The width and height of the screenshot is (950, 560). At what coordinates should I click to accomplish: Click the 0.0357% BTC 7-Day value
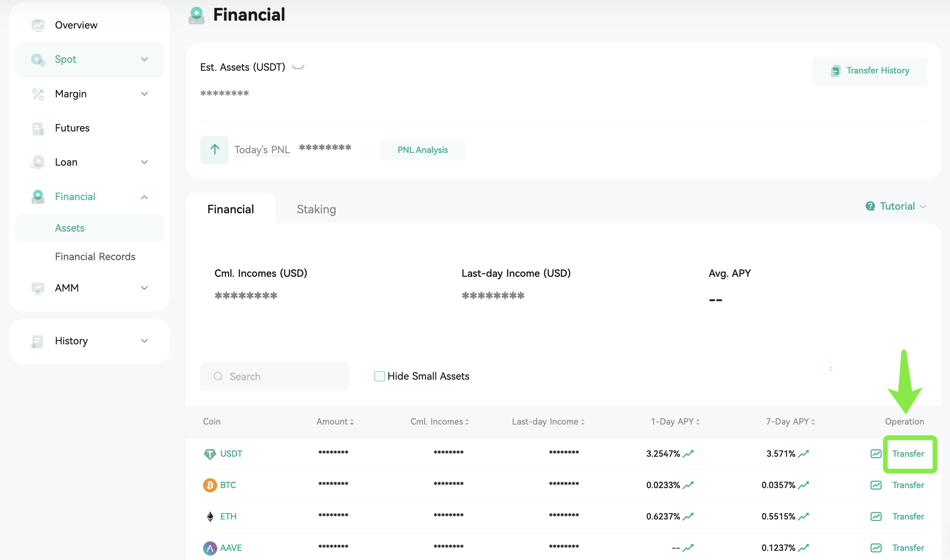[x=778, y=485]
